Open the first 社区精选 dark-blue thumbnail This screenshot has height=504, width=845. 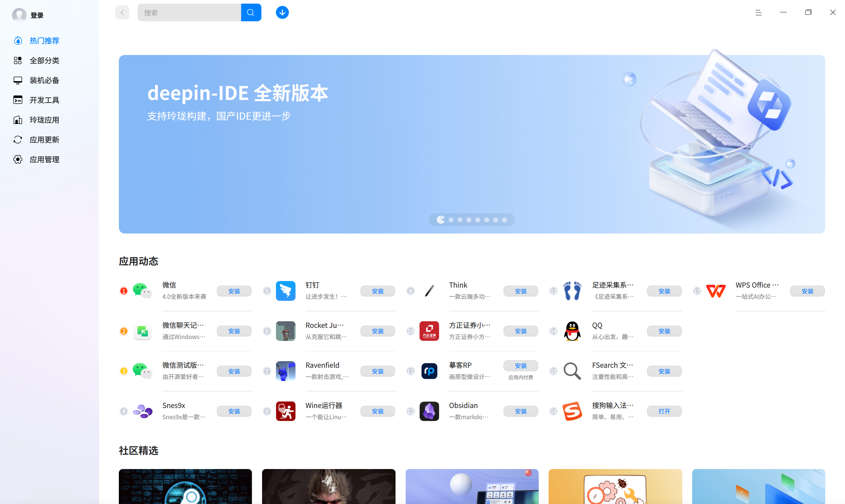[185, 486]
